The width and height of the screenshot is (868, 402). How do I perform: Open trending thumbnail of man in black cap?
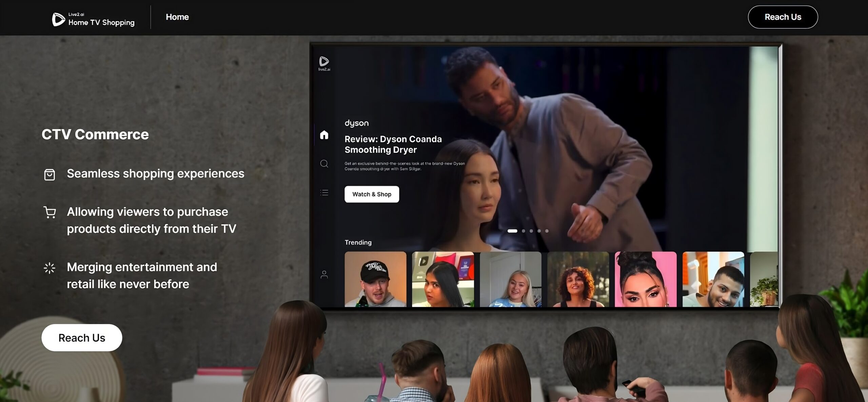[375, 279]
